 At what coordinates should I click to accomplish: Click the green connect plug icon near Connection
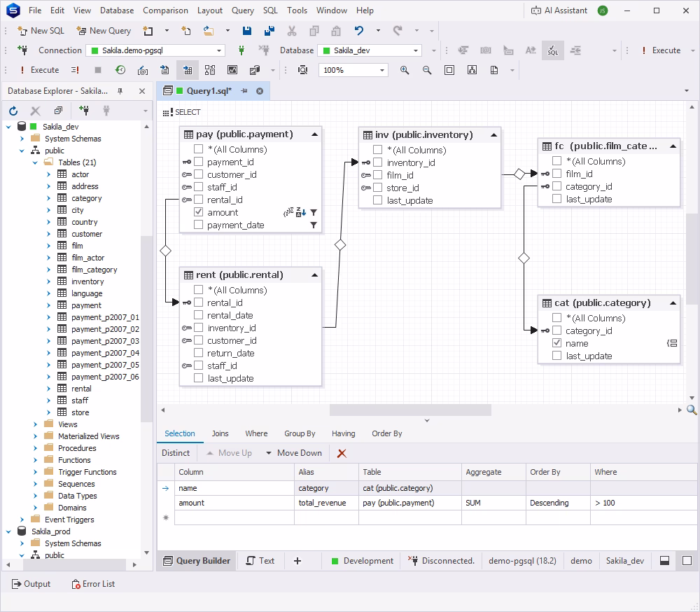point(241,50)
